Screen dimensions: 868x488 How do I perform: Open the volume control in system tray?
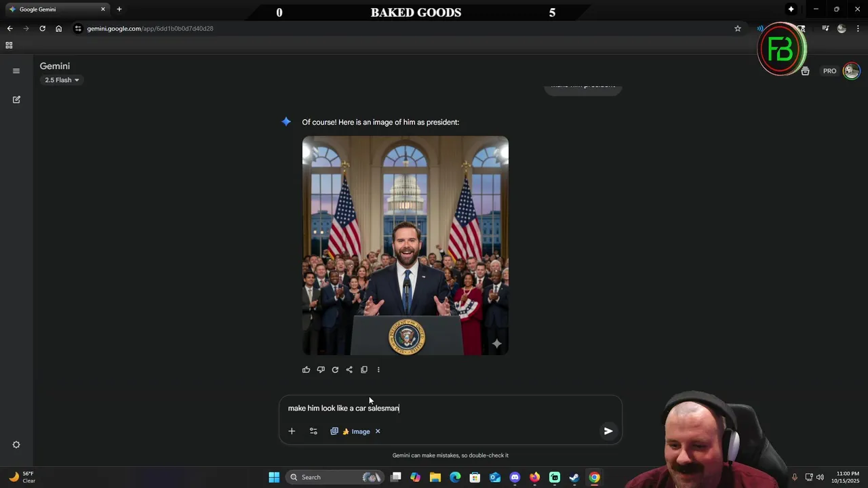tap(820, 477)
